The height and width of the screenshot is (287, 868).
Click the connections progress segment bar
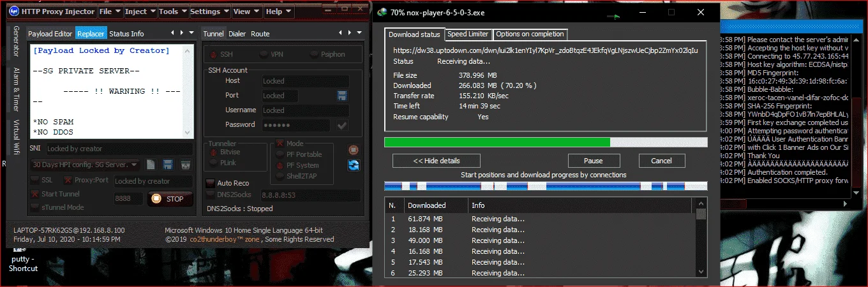(546, 186)
